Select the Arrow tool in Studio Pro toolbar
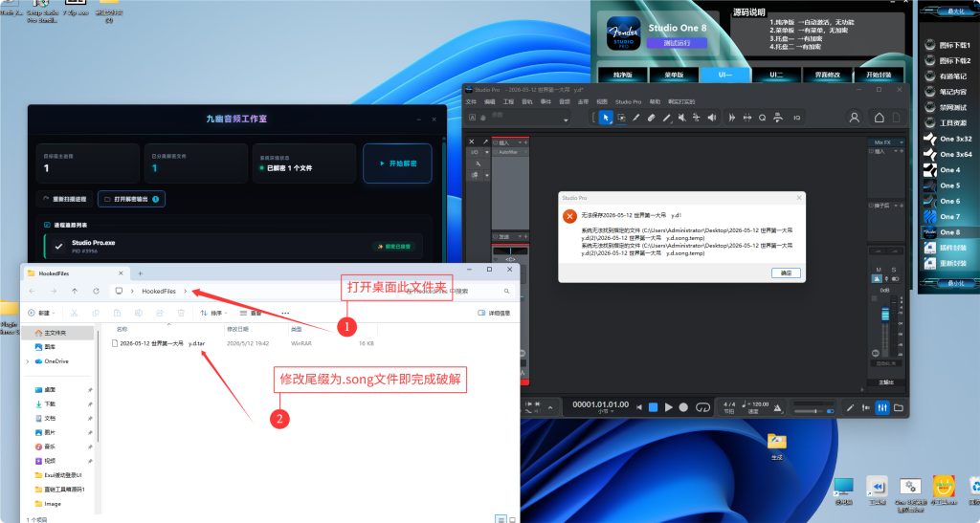This screenshot has width=980, height=523. click(x=605, y=118)
